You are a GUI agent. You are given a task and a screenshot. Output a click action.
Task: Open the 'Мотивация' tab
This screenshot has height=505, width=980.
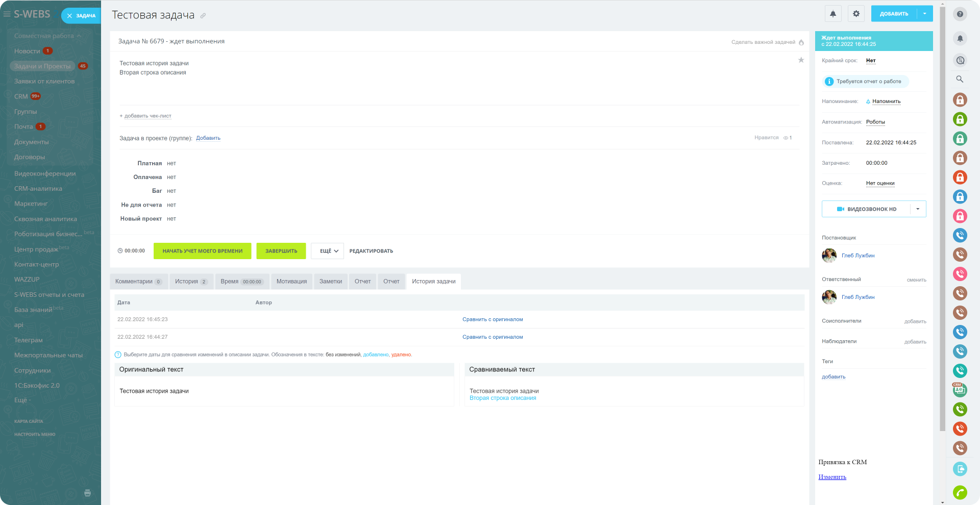[x=291, y=282]
